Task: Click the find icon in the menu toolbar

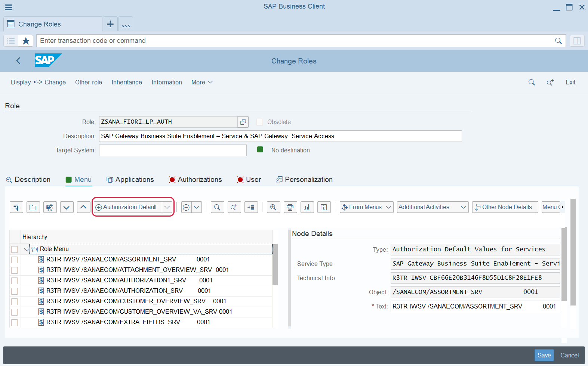Action: 217,207
